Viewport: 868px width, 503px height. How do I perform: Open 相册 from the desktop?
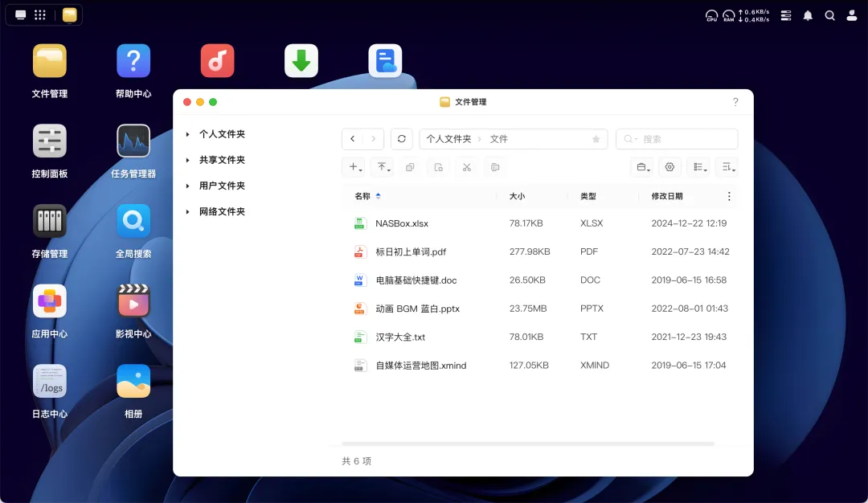[x=133, y=381]
